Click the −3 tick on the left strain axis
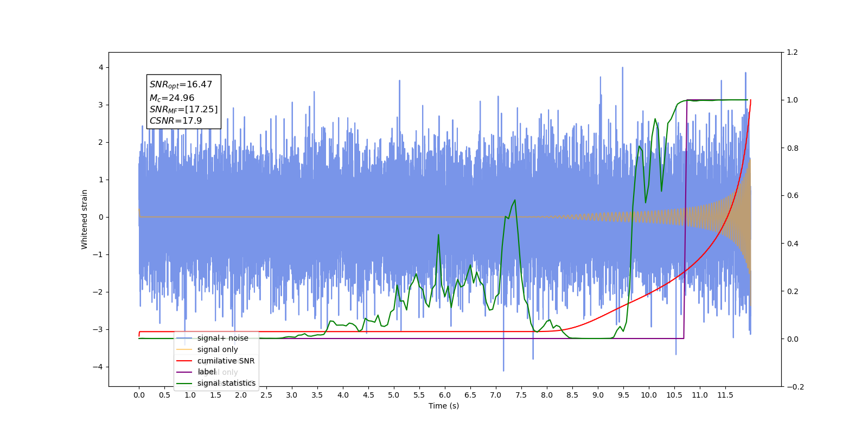The image size is (868, 434). [98, 329]
